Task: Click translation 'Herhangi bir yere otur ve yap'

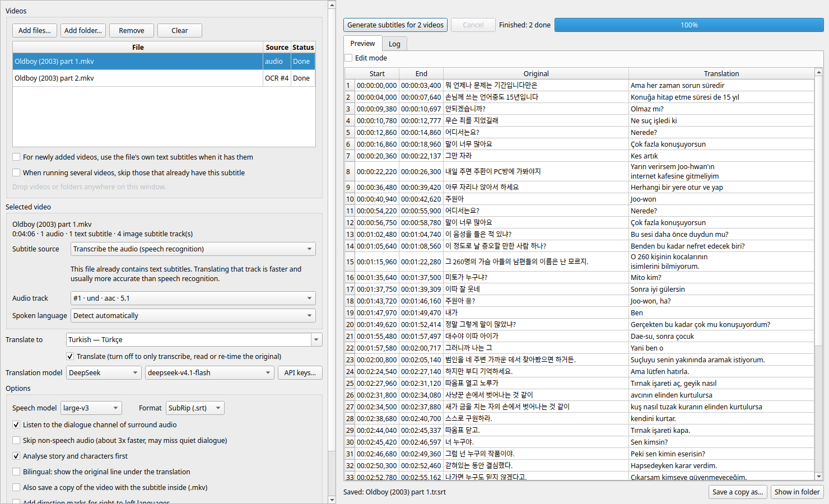Action: click(721, 188)
